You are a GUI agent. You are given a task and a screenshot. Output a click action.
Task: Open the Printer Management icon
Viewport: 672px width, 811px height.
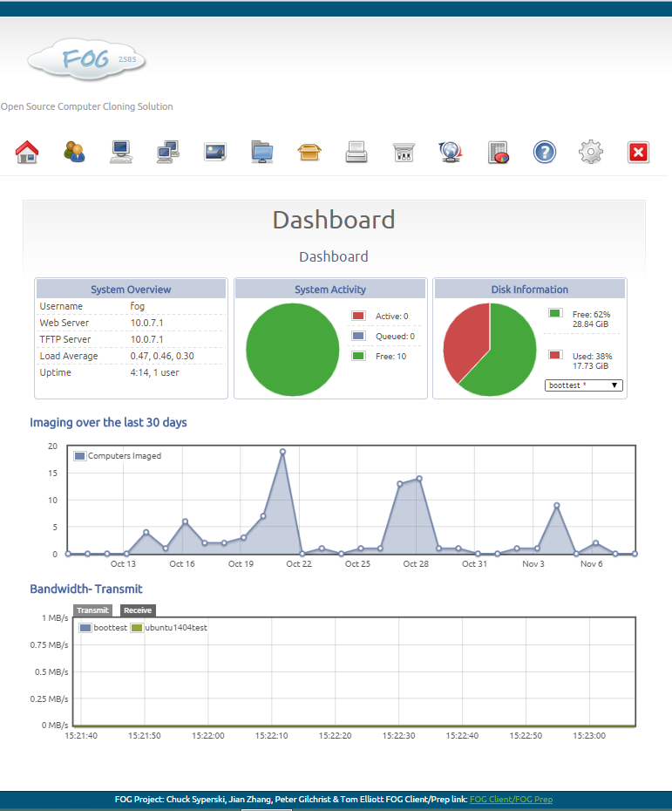[x=356, y=152]
